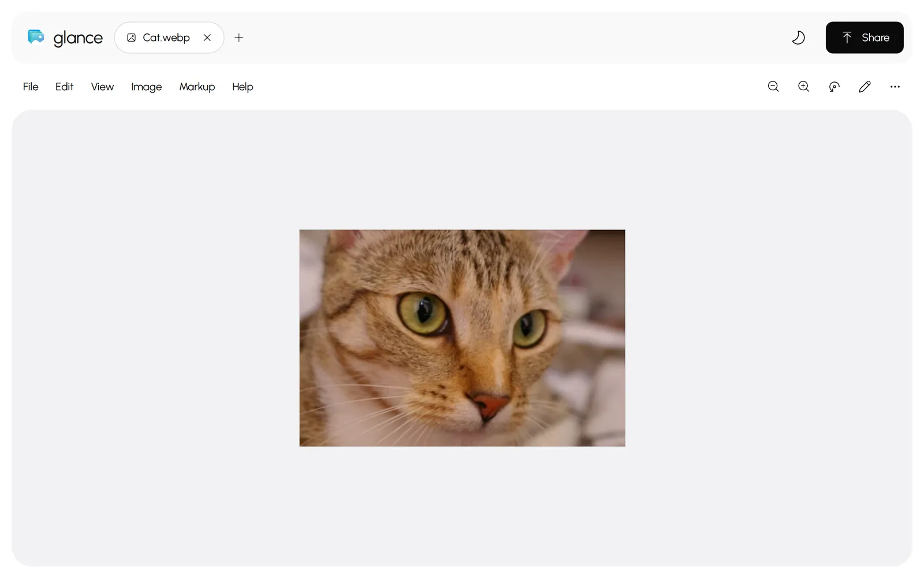Select the Cat.webp tab
The height and width of the screenshot is (578, 924).
pos(169,38)
